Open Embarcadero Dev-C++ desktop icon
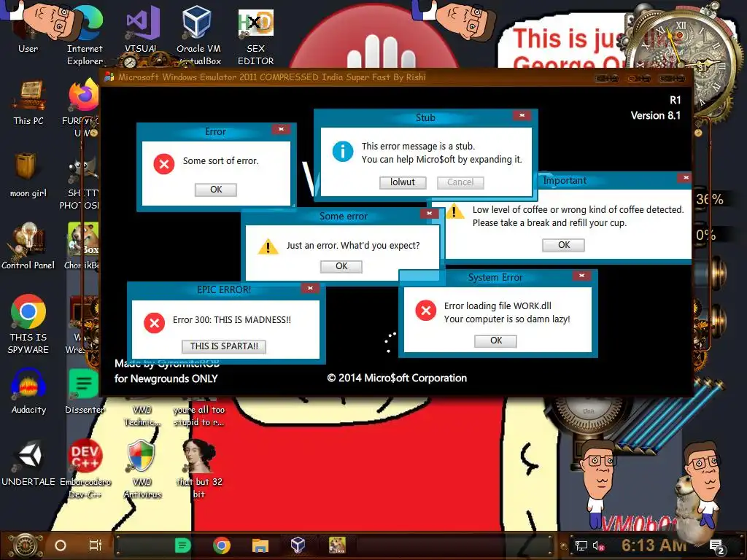This screenshot has width=747, height=560. (85, 469)
